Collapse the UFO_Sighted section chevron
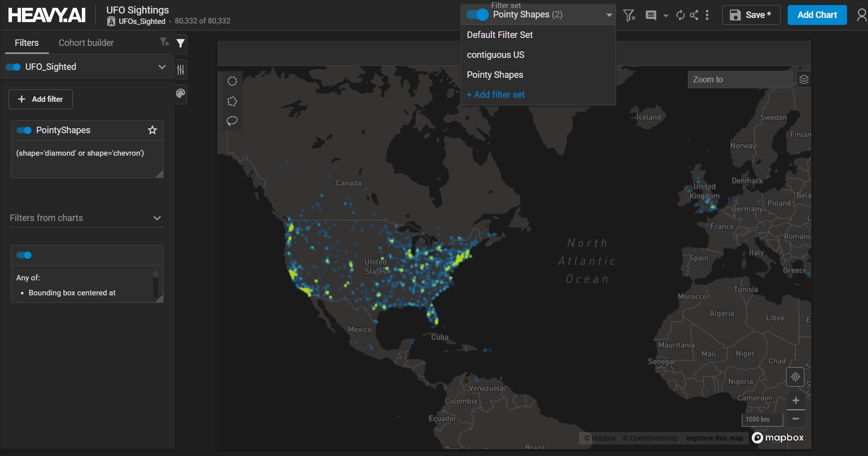Viewport: 868px width, 456px height. click(162, 67)
